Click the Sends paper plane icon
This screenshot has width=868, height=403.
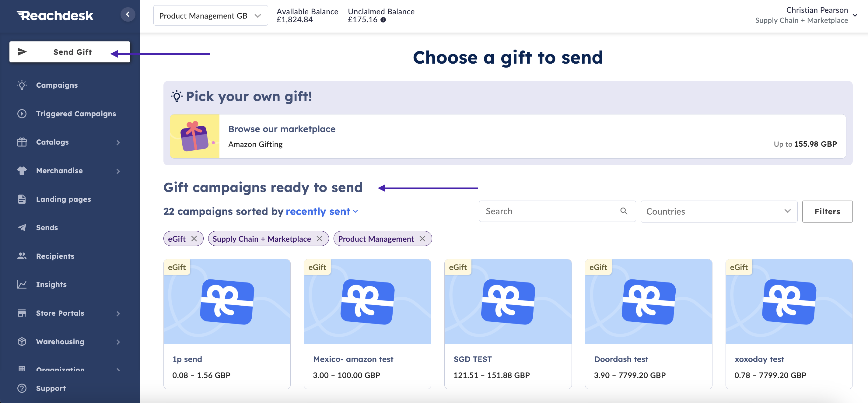(22, 227)
